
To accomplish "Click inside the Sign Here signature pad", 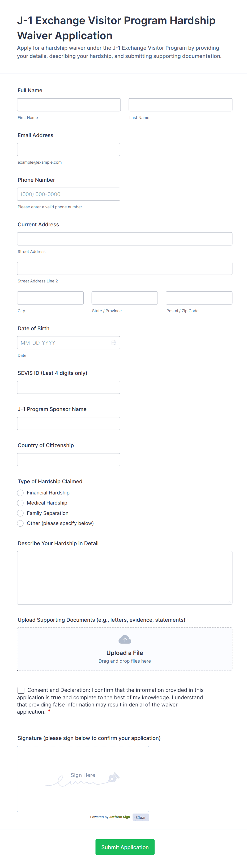I will tap(83, 779).
